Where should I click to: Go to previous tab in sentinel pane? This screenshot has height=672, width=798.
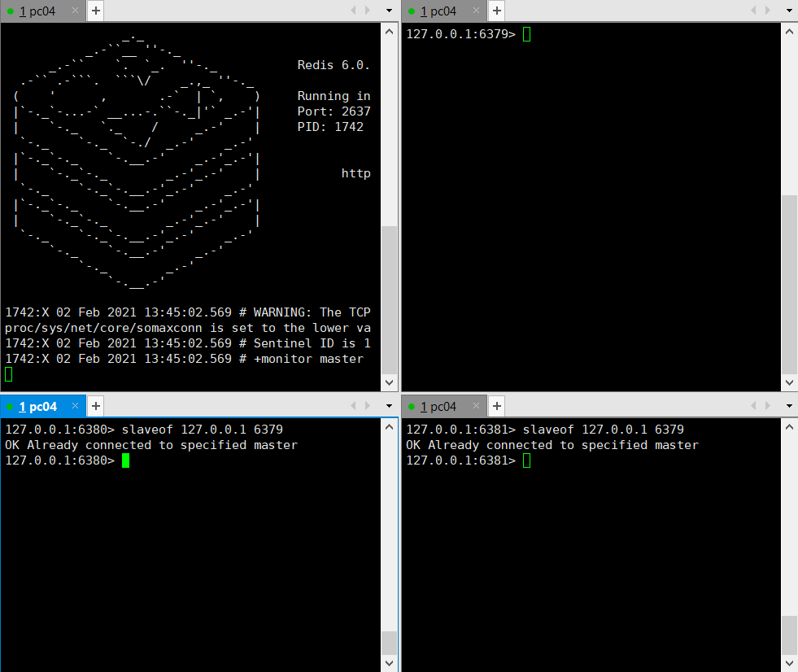[353, 11]
